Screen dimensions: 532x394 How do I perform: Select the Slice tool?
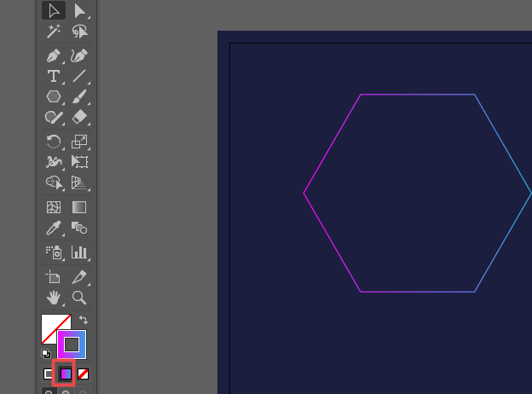click(79, 277)
